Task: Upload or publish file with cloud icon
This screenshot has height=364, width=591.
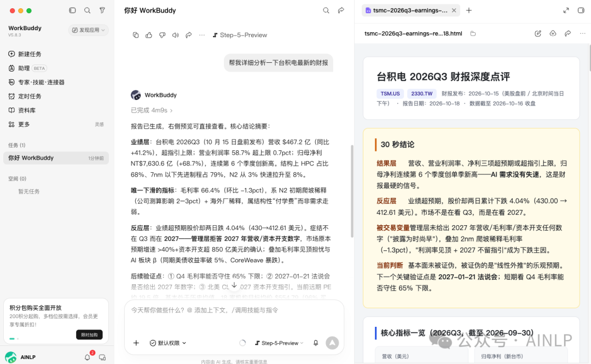Action: [553, 33]
